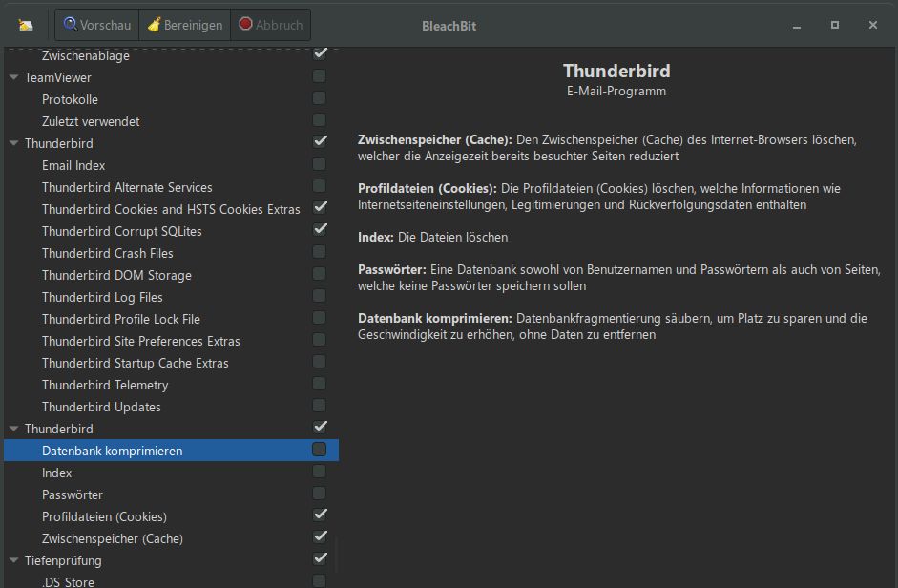Collapse Thunderbird group containing Datenbank komprimieren

pyautogui.click(x=14, y=429)
